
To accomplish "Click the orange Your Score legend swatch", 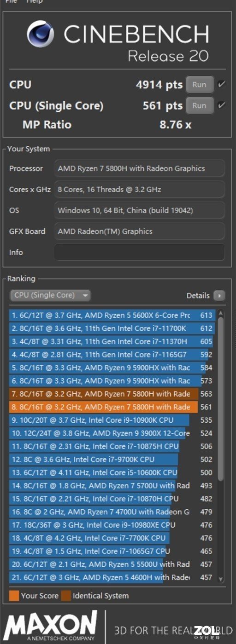I will point(14,596).
